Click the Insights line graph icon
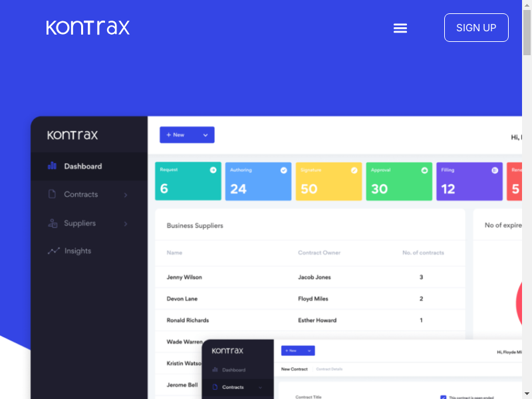 point(53,251)
